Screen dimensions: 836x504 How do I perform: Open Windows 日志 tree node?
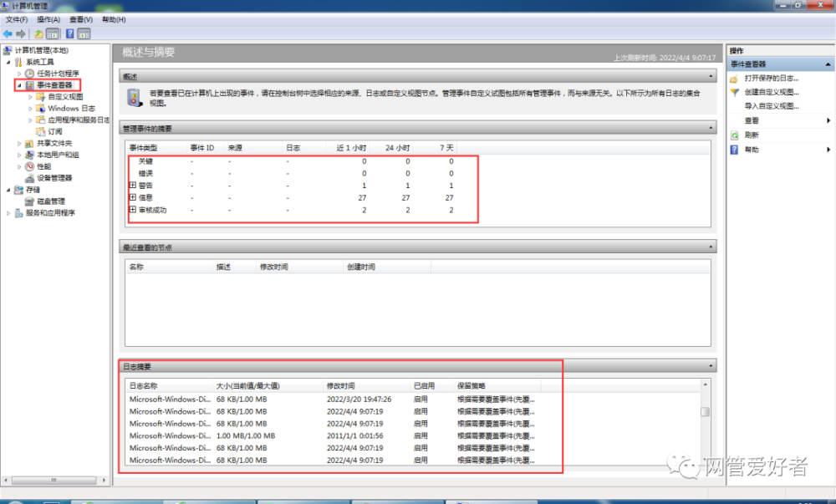71,109
